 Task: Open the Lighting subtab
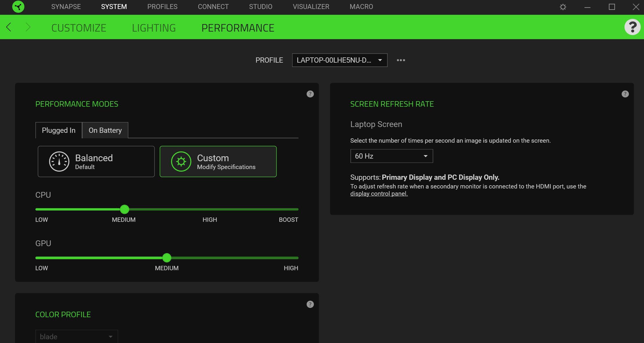click(x=154, y=28)
